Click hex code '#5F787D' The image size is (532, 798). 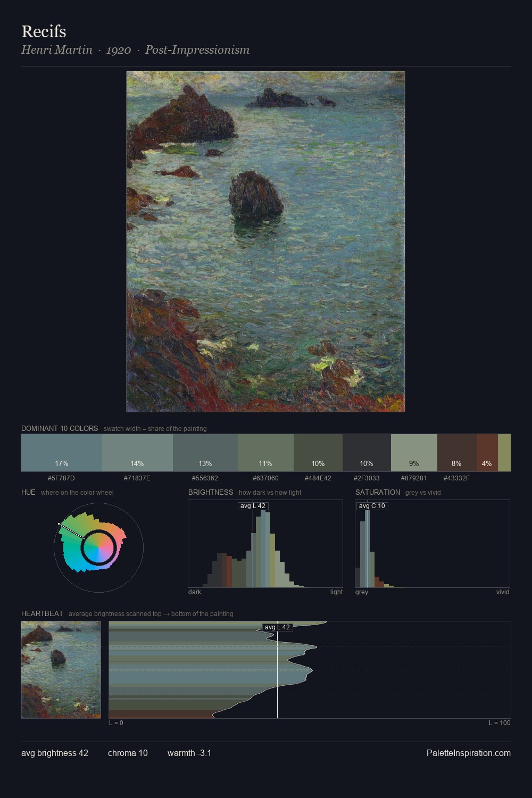[61, 478]
